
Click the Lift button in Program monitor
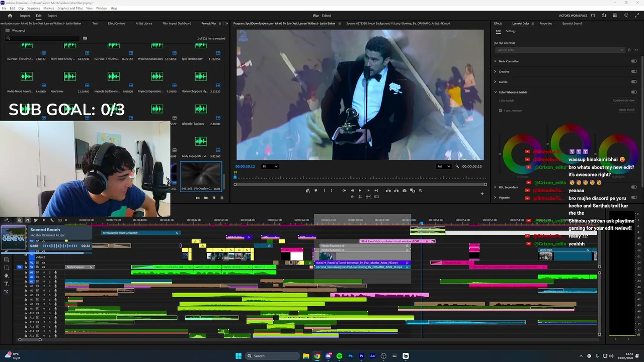point(388,191)
